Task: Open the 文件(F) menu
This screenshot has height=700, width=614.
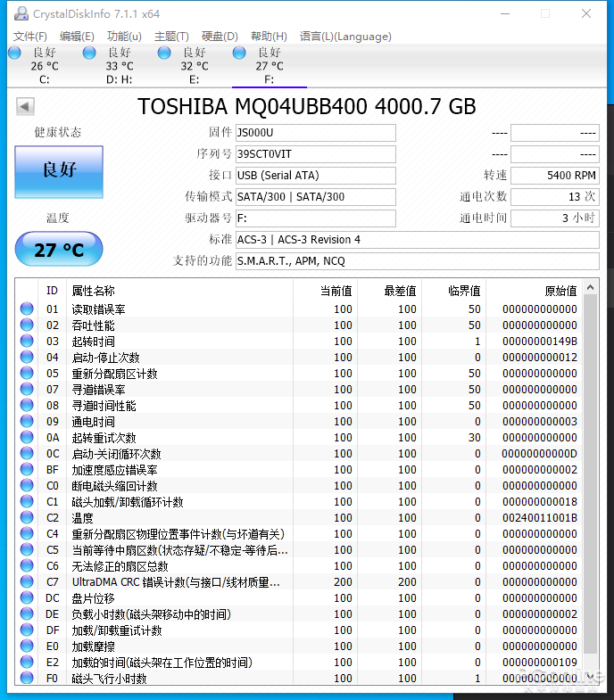Action: point(30,37)
